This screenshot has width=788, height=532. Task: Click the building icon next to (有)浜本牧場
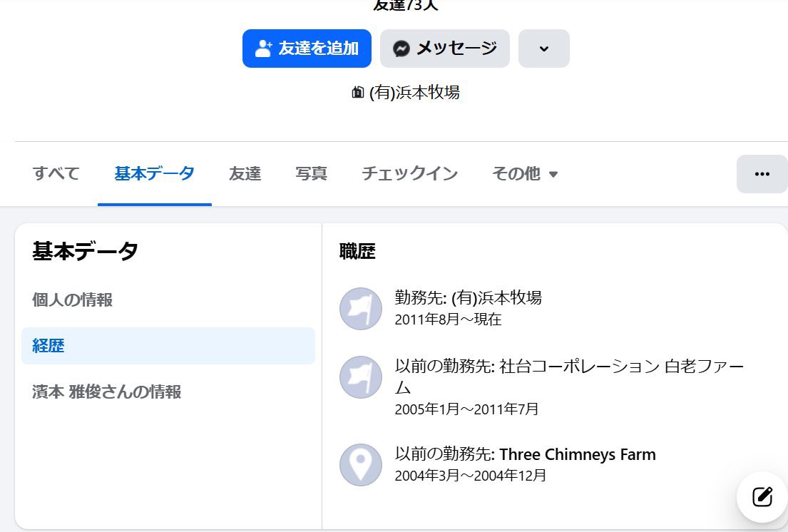[358, 93]
